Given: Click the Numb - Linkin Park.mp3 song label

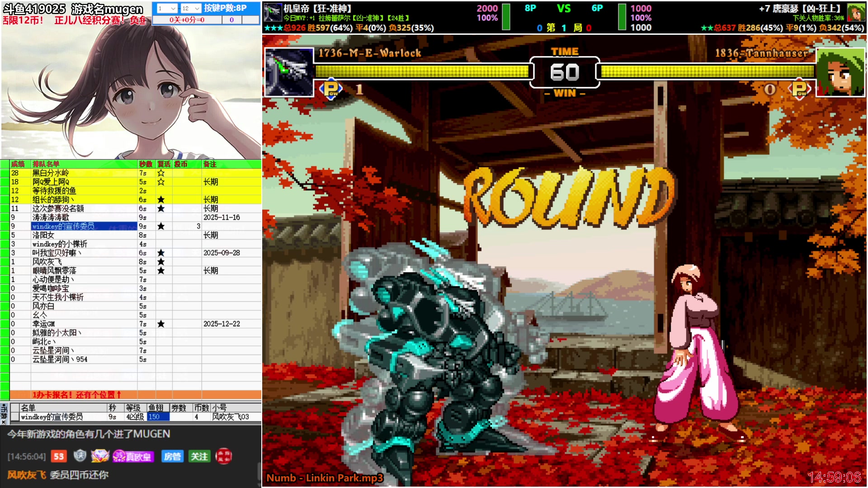Looking at the screenshot, I should click(x=325, y=478).
